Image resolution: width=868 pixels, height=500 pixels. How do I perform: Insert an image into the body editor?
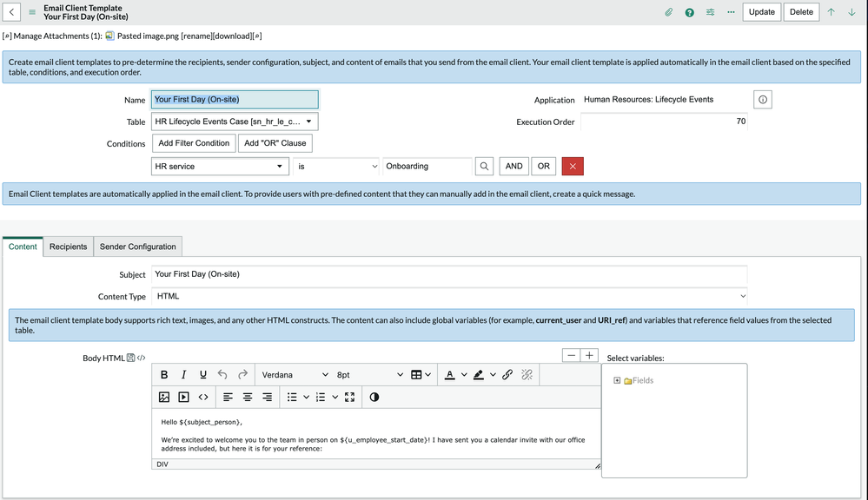tap(164, 397)
